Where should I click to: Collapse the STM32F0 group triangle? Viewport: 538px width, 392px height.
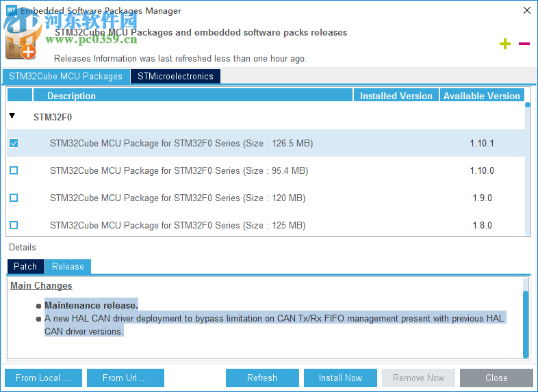(x=12, y=116)
